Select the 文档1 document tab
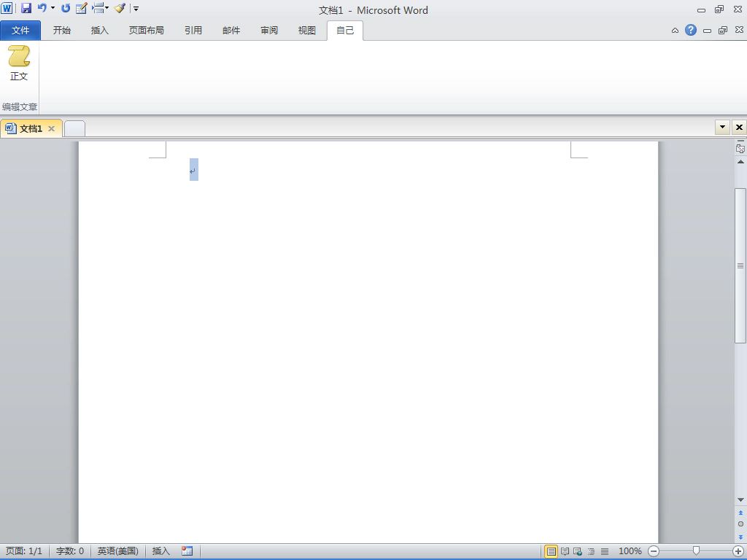The width and height of the screenshot is (747, 560). pyautogui.click(x=31, y=128)
